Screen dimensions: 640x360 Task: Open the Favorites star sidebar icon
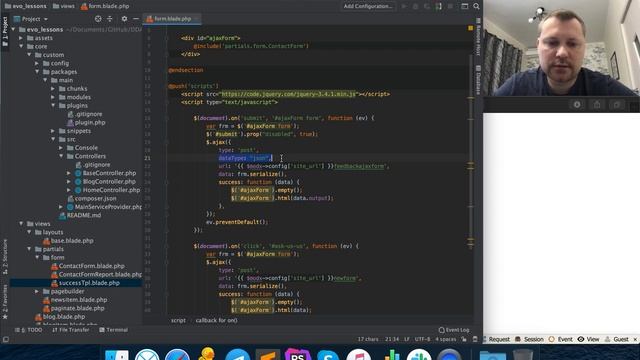(5, 317)
